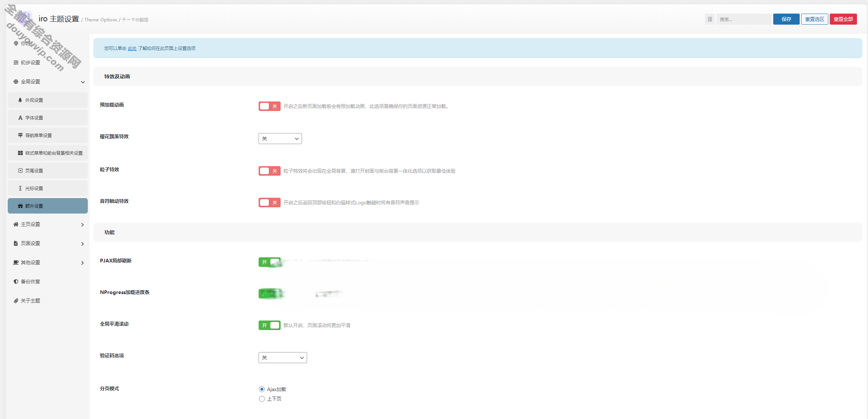Choose the 上下页 pagination radio button
The height and width of the screenshot is (419, 868).
pos(262,399)
